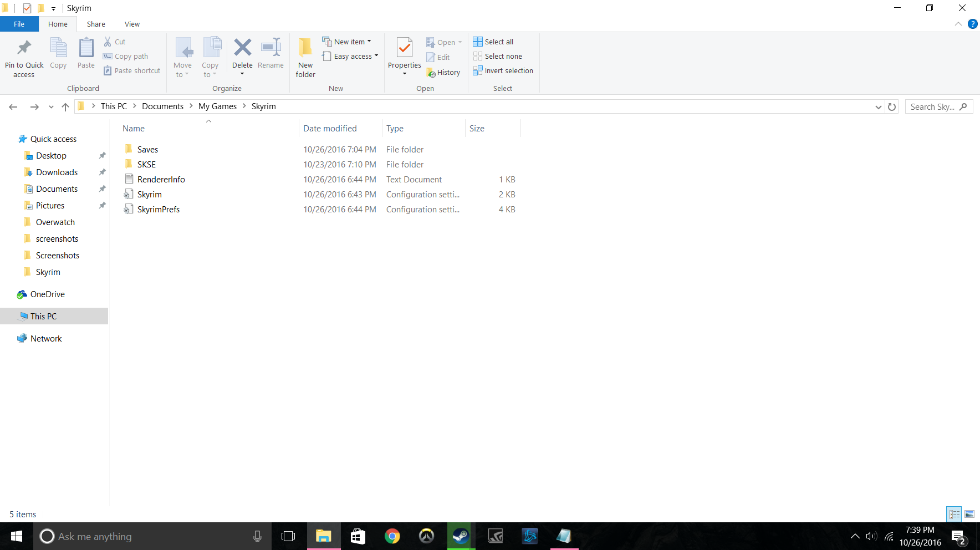Open Task View on taskbar

(x=288, y=536)
